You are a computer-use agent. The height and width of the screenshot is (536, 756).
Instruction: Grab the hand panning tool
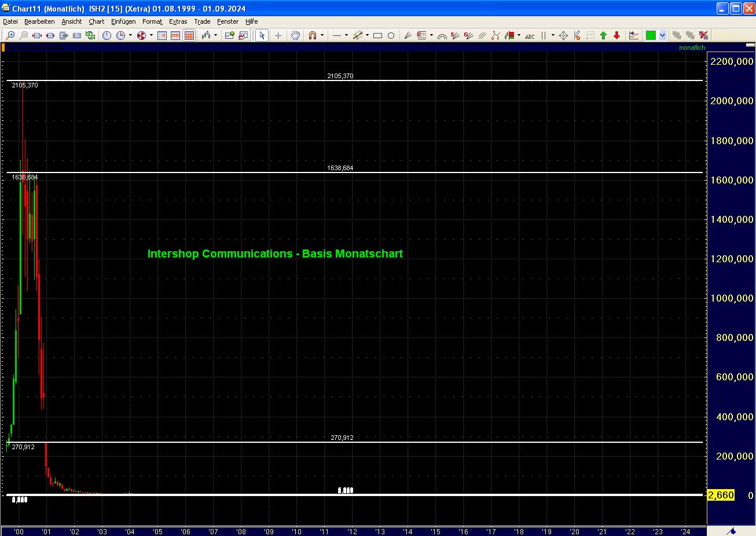click(x=295, y=35)
